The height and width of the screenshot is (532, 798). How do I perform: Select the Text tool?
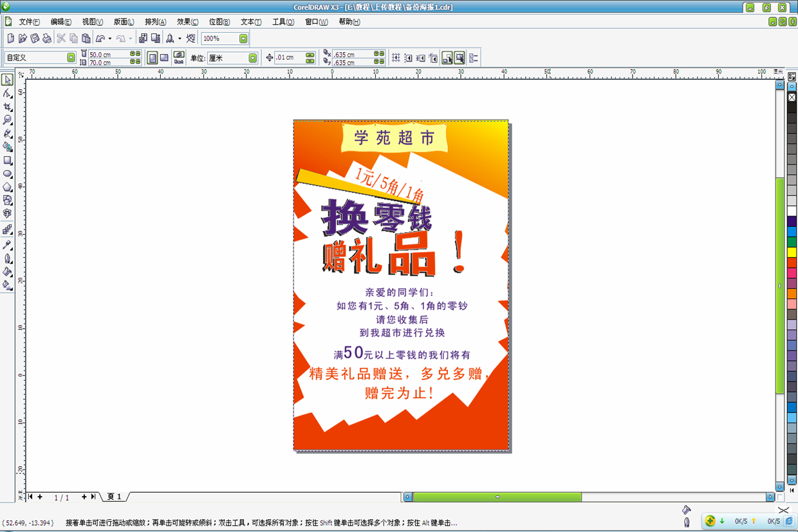[8, 214]
